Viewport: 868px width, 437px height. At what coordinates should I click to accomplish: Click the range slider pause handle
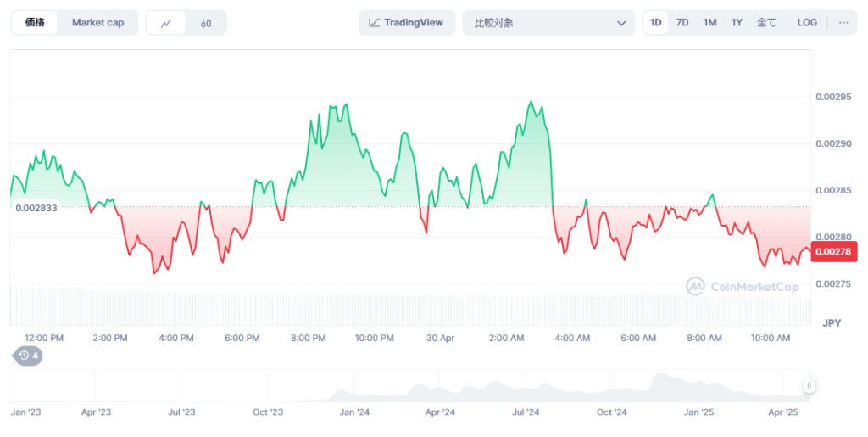(x=809, y=385)
